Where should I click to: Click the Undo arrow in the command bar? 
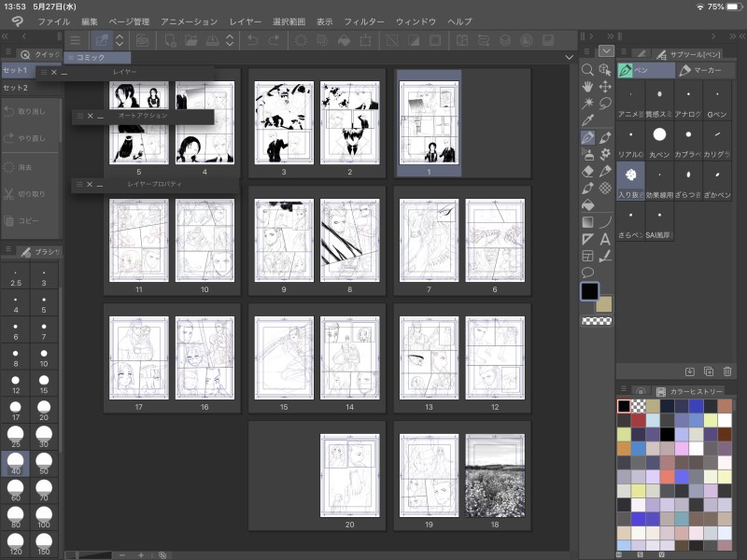click(252, 40)
